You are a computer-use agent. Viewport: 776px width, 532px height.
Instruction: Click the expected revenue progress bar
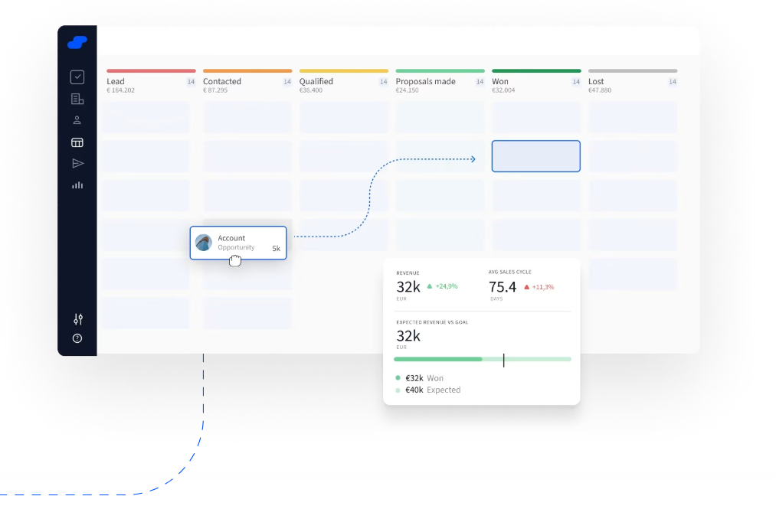tap(482, 359)
